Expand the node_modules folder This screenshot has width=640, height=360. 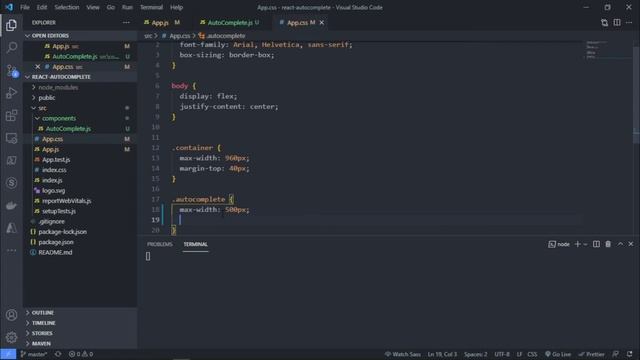(58, 87)
